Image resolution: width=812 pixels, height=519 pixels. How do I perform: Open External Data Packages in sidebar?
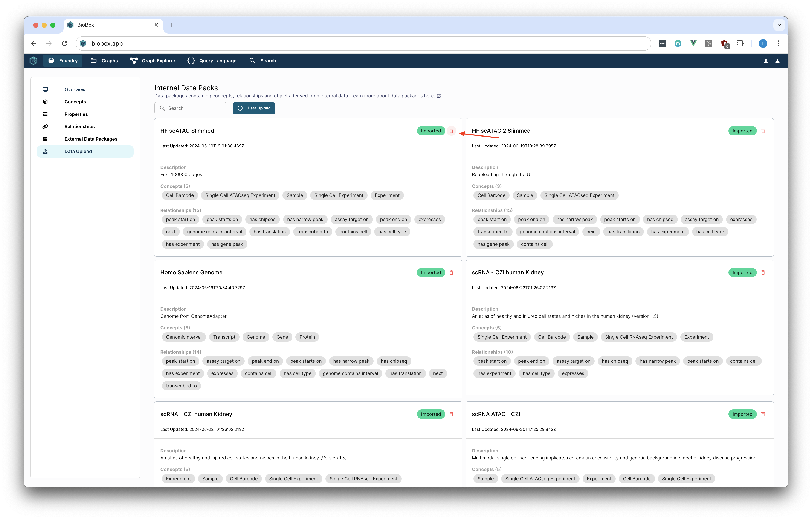(91, 139)
